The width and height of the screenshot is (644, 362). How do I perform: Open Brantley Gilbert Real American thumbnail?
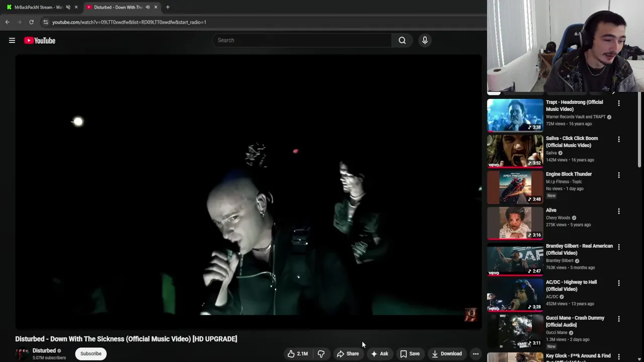[x=515, y=259]
